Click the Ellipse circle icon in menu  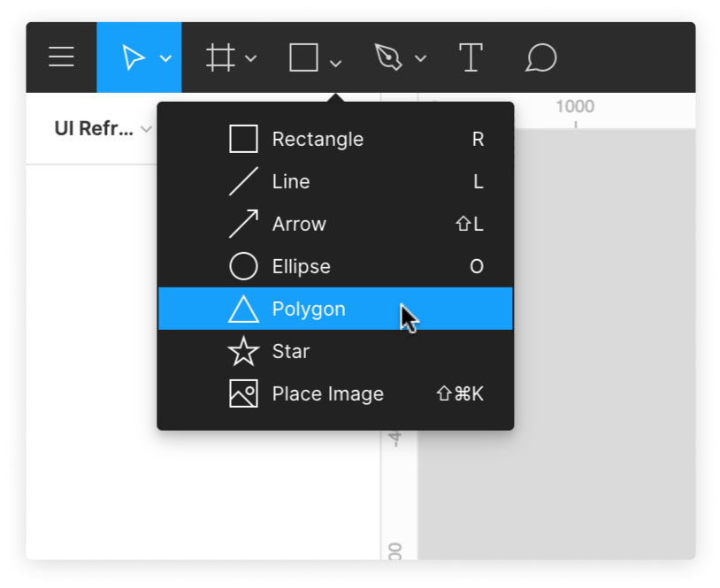(x=243, y=266)
